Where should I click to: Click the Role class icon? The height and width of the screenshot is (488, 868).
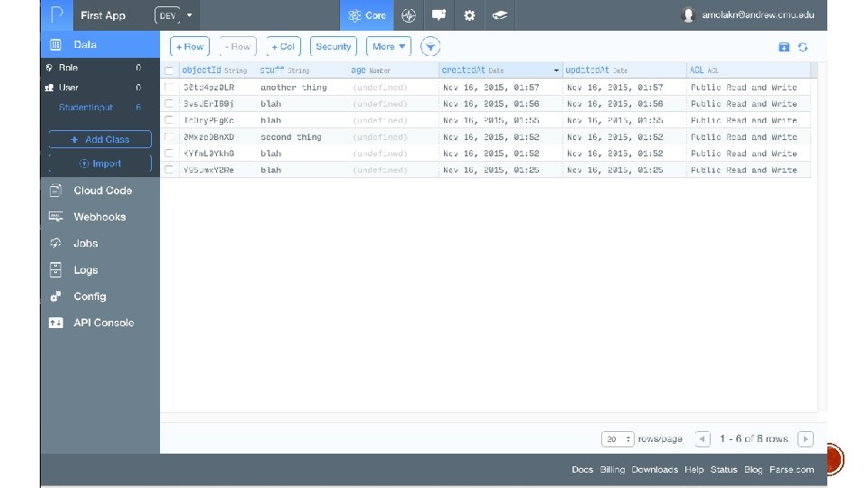point(49,68)
